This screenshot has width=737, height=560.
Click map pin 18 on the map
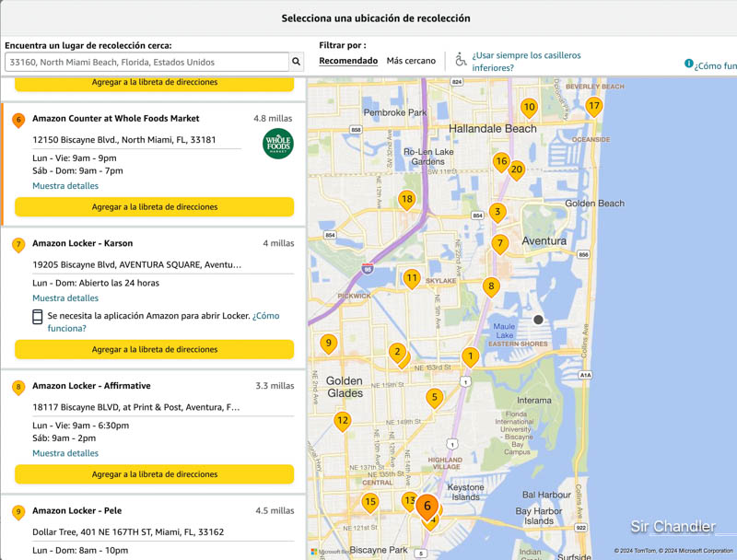point(407,199)
